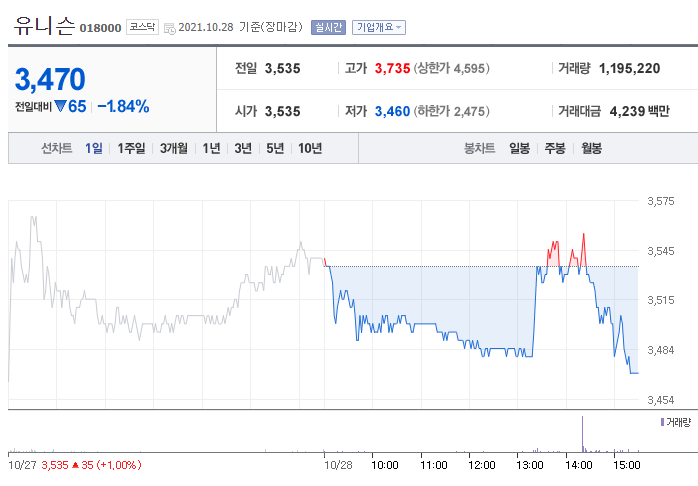Open the 기업개요 dropdown
Screen dimensions: 698x486
(379, 28)
